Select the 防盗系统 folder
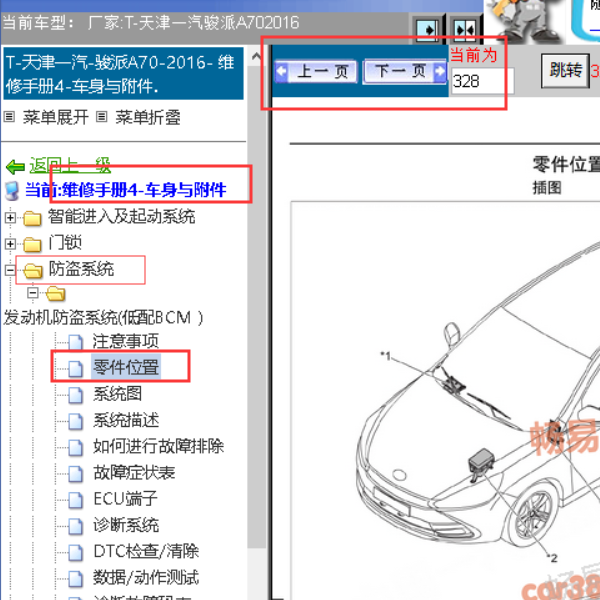 coord(81,269)
